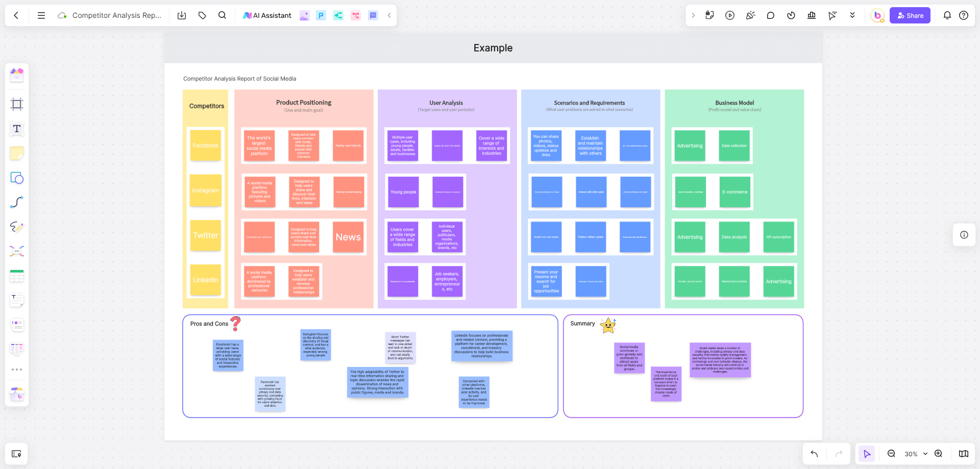Click the purple AI chat icon
Image resolution: width=980 pixels, height=469 pixels.
(373, 15)
